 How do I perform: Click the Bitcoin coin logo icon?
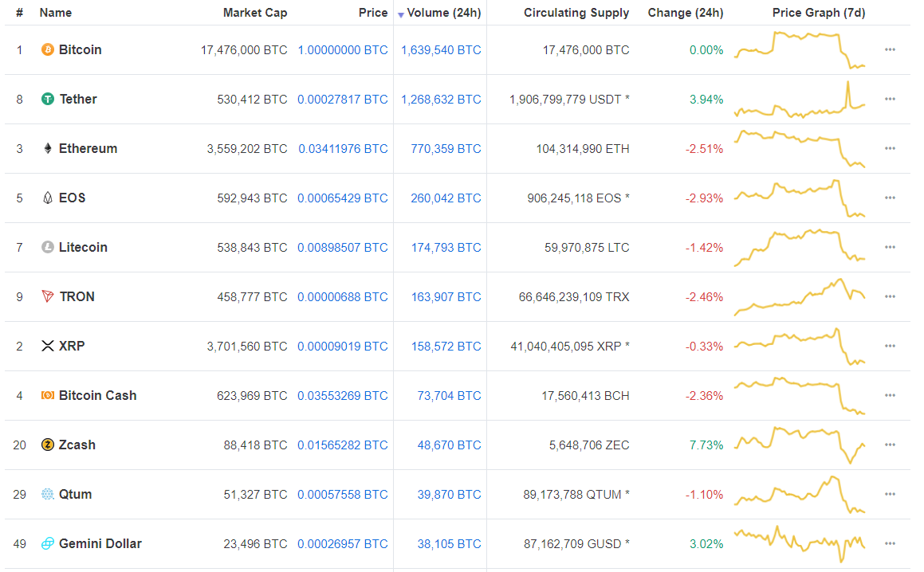pyautogui.click(x=48, y=49)
